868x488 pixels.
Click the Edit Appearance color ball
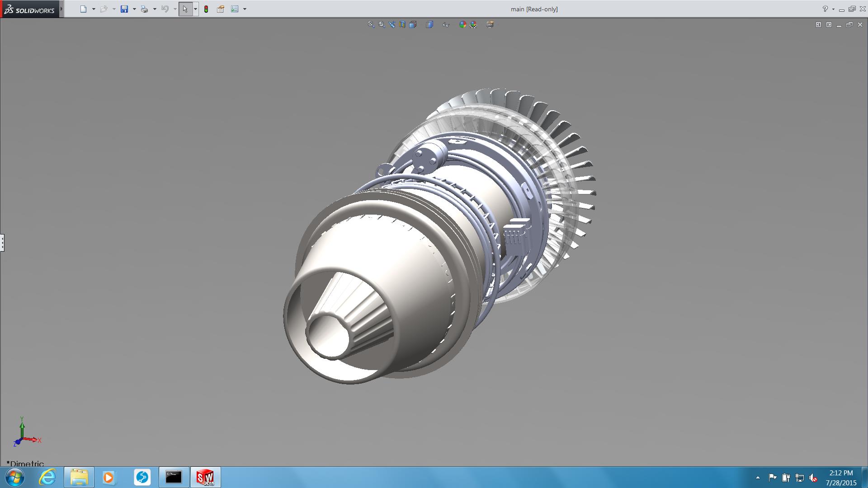click(462, 24)
